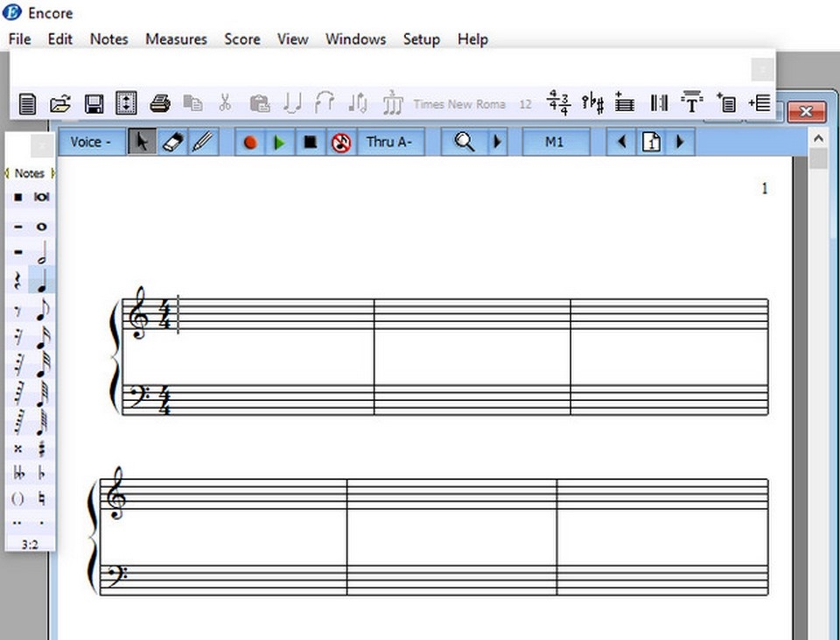
Task: Click the all notes off icon
Action: (x=341, y=143)
